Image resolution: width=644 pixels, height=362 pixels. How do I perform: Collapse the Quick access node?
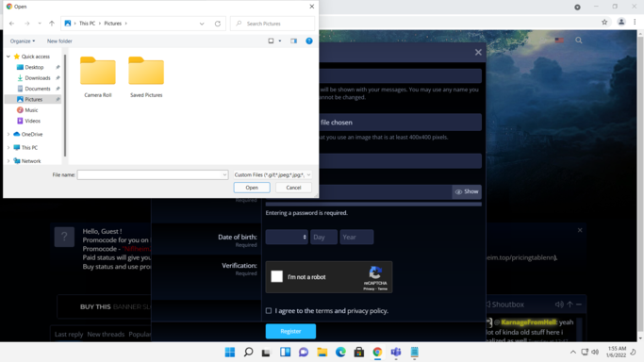point(8,57)
